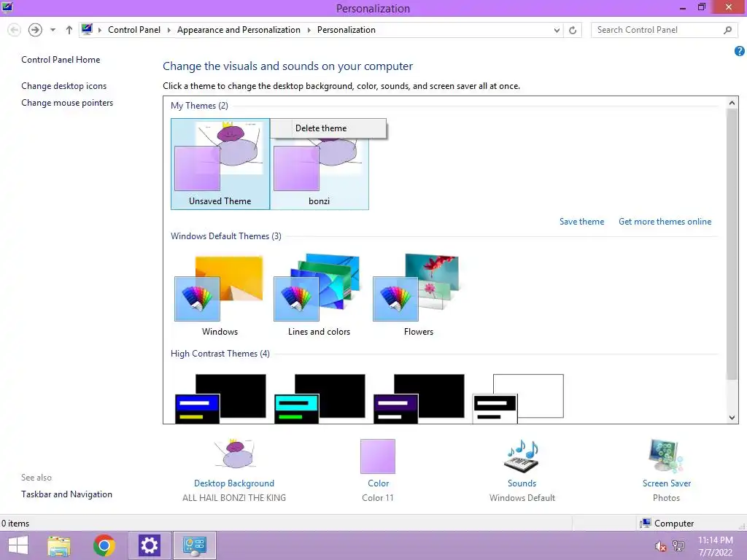Click Photos screen saver text

666,497
